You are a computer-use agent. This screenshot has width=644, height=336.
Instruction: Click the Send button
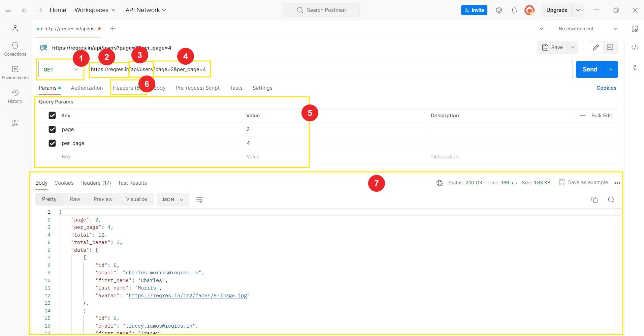[x=590, y=69]
